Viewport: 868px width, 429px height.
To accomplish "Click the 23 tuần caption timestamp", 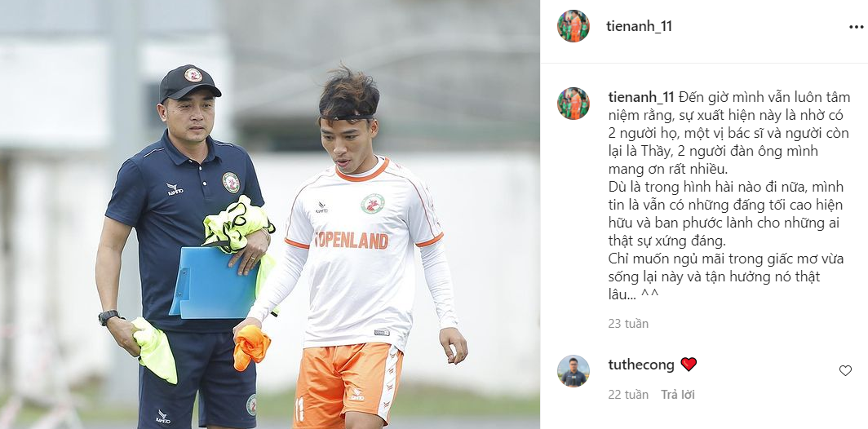I will click(x=628, y=324).
